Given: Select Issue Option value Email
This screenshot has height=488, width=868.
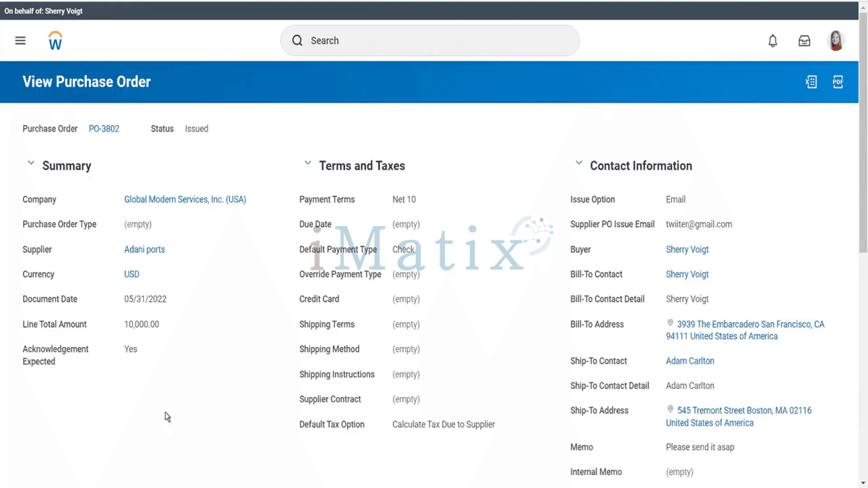Looking at the screenshot, I should (676, 200).
